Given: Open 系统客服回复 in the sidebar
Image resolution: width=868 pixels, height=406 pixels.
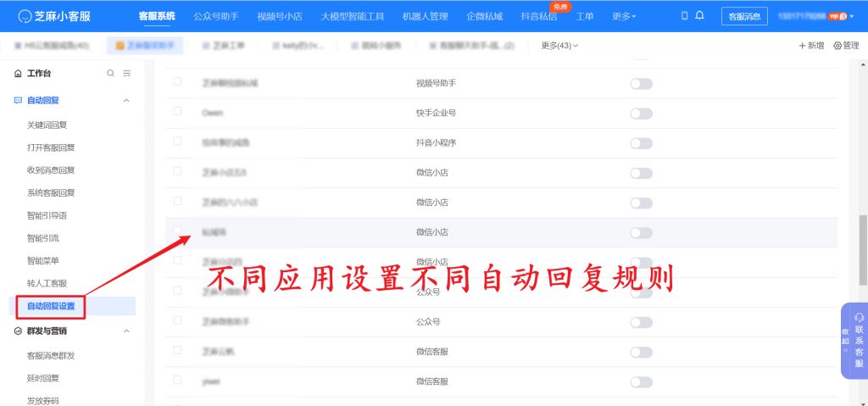Looking at the screenshot, I should click(x=51, y=192).
